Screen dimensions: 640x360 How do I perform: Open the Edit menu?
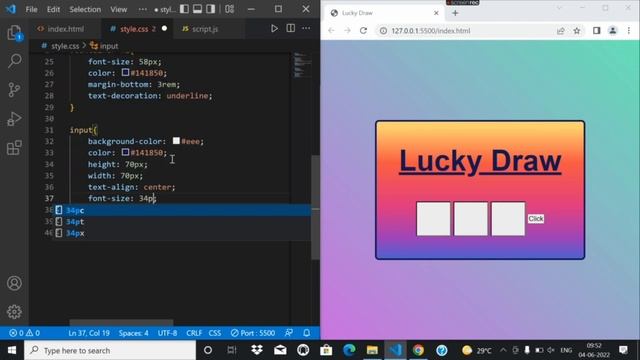point(53,9)
